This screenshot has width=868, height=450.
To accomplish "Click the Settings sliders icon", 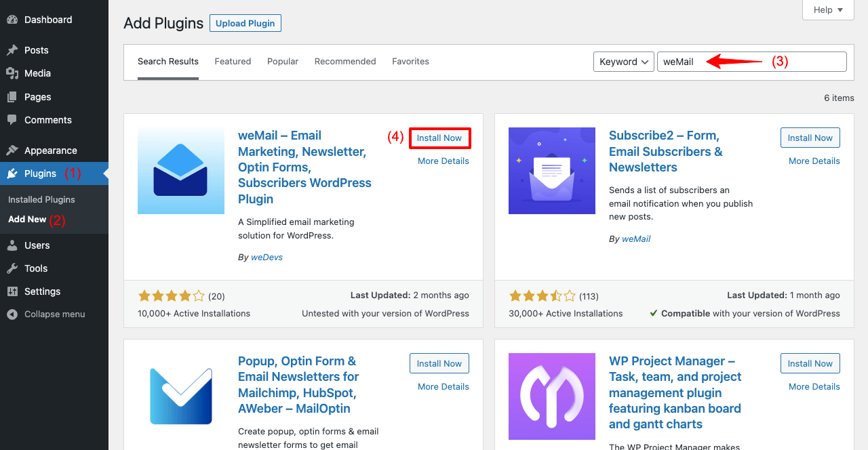I will pos(12,291).
